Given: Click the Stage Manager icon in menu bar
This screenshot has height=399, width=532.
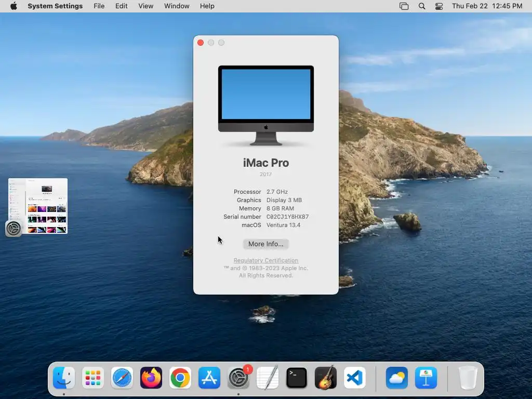Looking at the screenshot, I should pos(404,6).
